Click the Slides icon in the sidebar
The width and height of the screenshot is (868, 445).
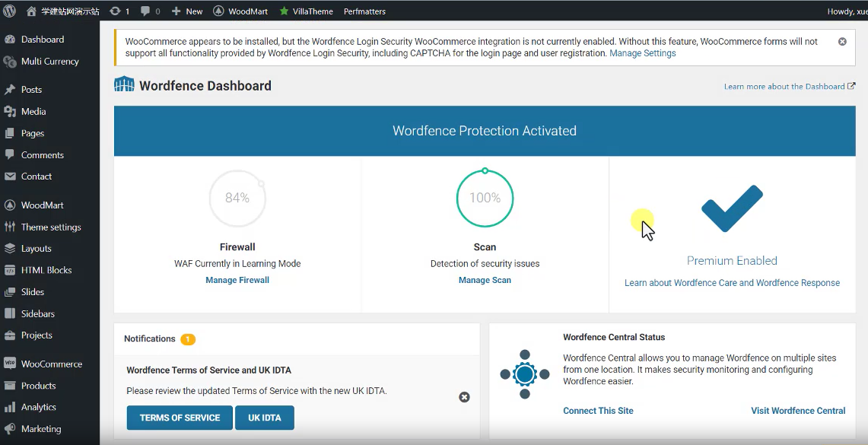click(x=10, y=291)
